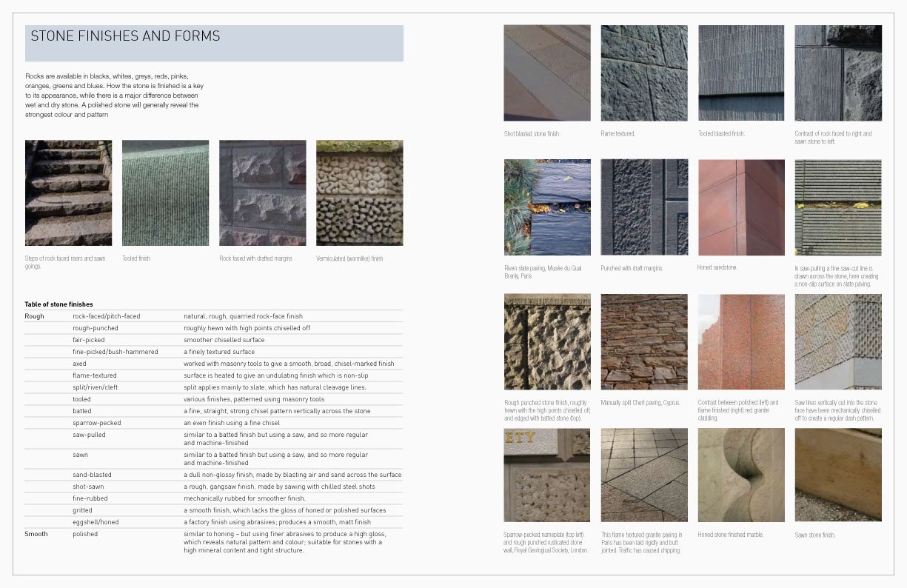Select the 'polished' finish row under Smooth
Viewport: 907px width, 588px height.
85,534
